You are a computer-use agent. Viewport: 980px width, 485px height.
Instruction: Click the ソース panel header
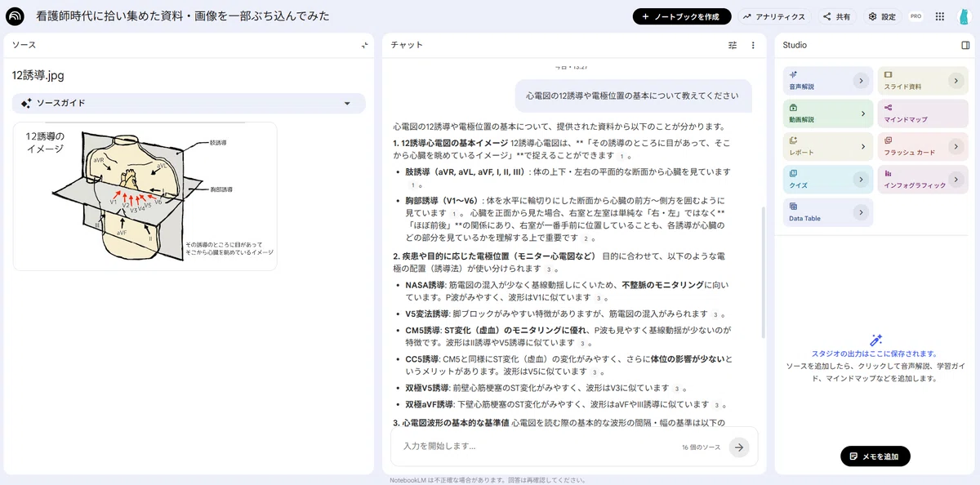[x=24, y=45]
